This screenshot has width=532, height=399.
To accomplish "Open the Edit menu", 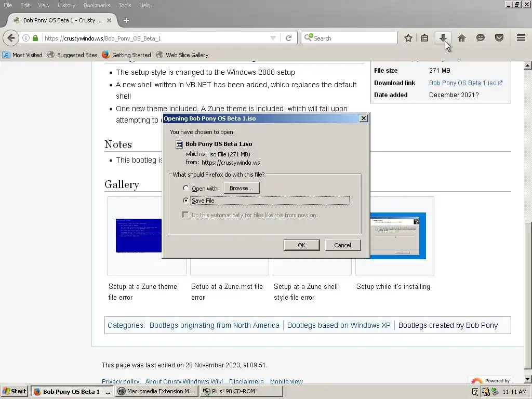I will (x=25, y=5).
